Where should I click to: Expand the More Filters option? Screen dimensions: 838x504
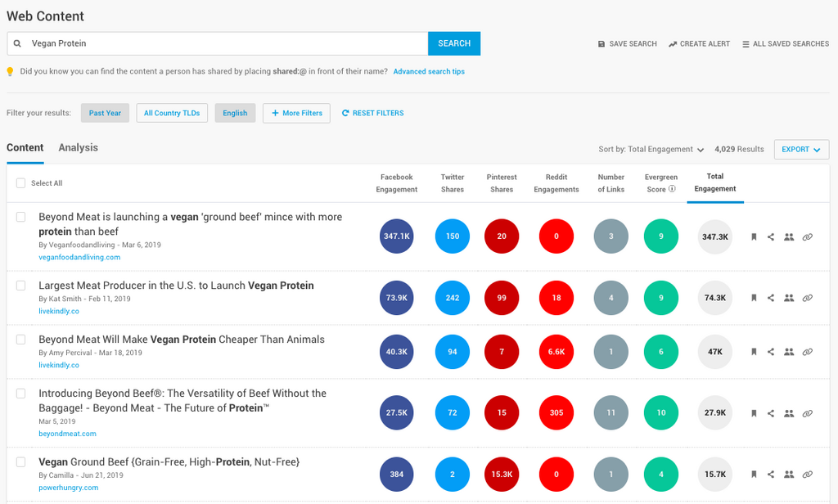point(296,113)
